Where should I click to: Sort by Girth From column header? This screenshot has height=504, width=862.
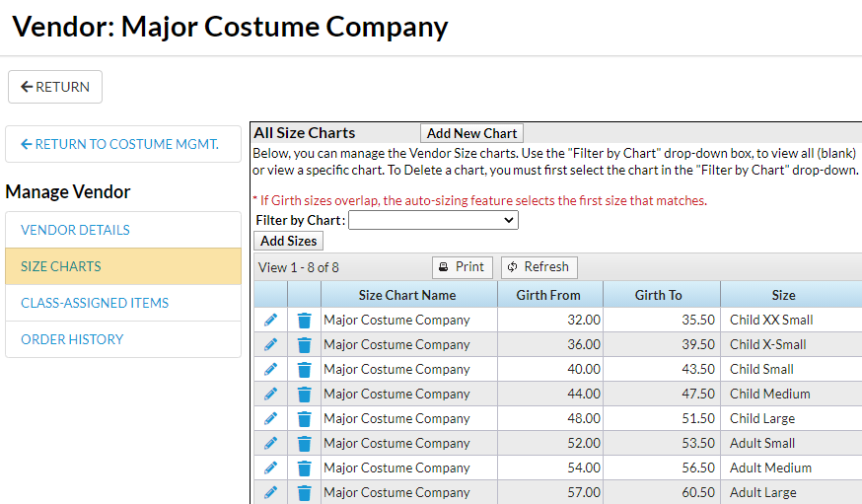pos(548,295)
